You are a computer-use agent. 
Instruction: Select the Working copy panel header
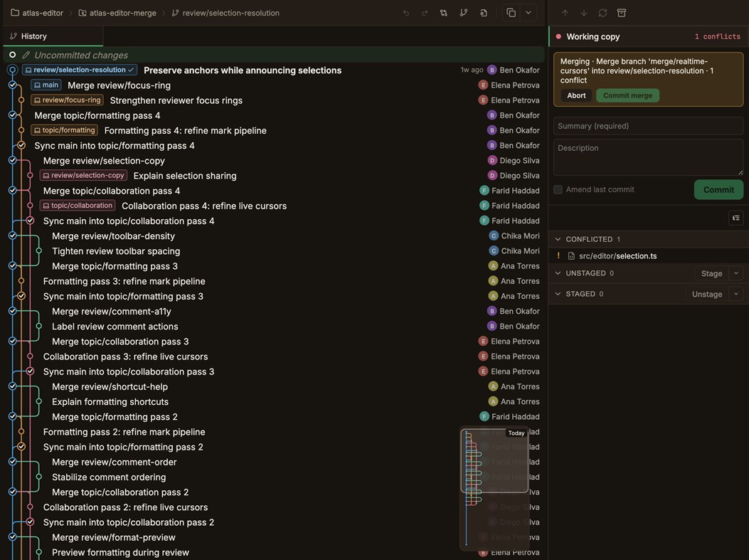click(649, 37)
